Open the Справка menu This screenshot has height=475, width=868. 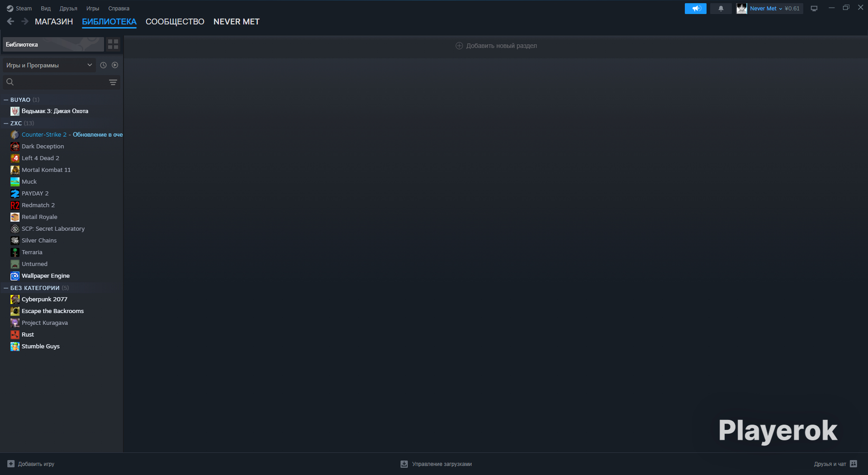(x=119, y=9)
